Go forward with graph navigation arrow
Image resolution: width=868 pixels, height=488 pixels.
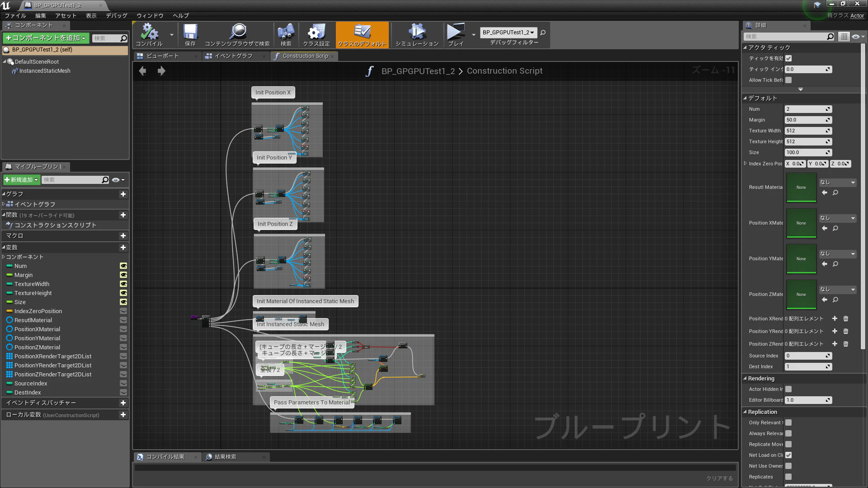(161, 71)
